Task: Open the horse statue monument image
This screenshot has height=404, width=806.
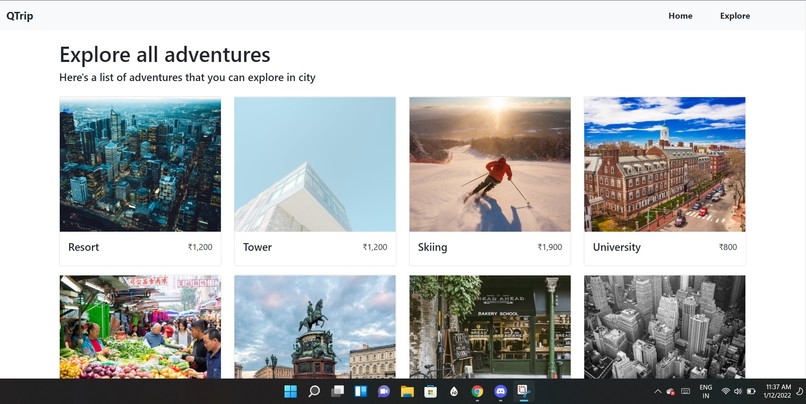Action: click(315, 327)
